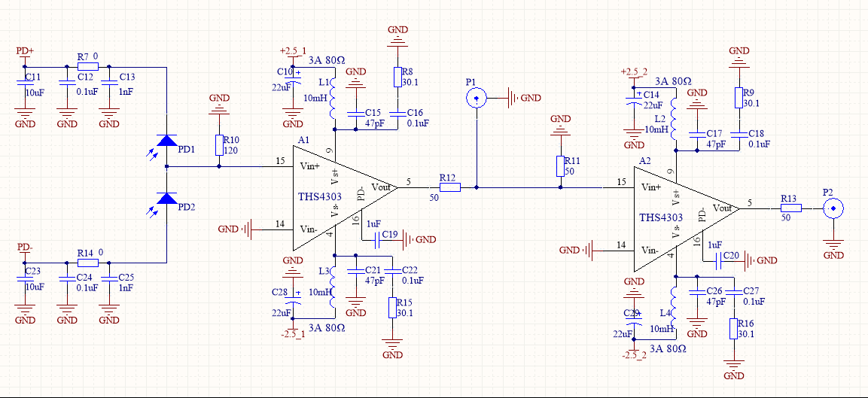
Task: Click the THS4303 text inside A2
Action: click(x=660, y=217)
